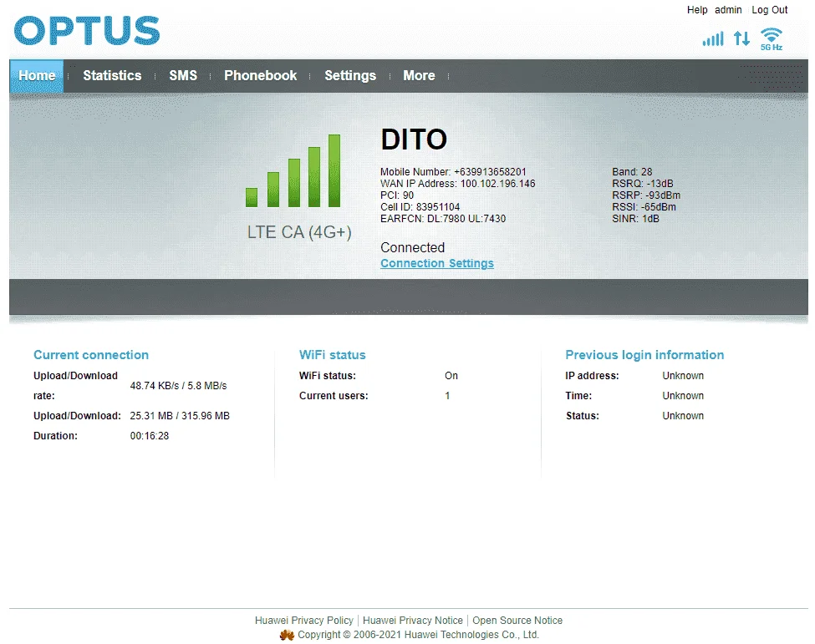This screenshot has width=815, height=644.
Task: Click Status Unknown value
Action: point(683,416)
